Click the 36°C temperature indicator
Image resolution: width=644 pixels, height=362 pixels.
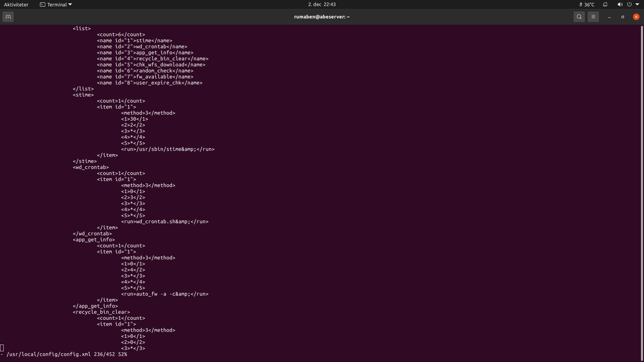[587, 4]
